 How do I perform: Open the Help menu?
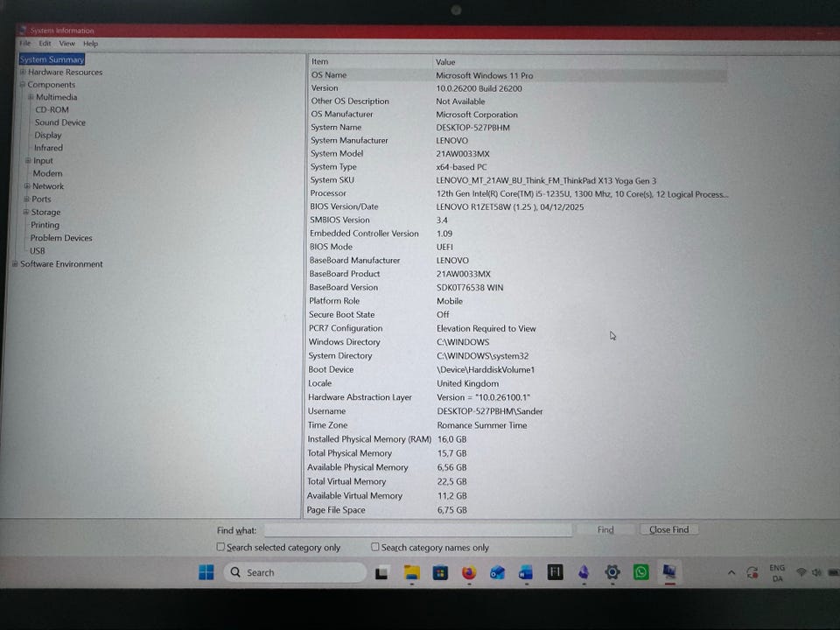pos(90,44)
